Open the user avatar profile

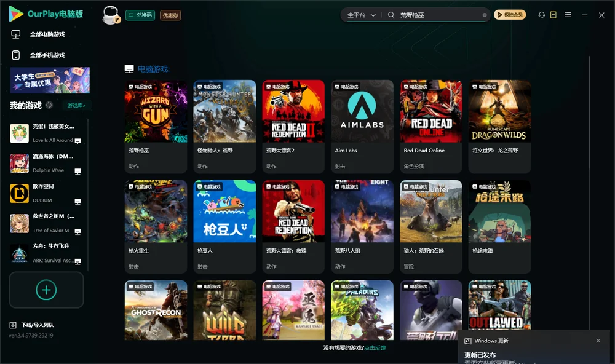111,15
